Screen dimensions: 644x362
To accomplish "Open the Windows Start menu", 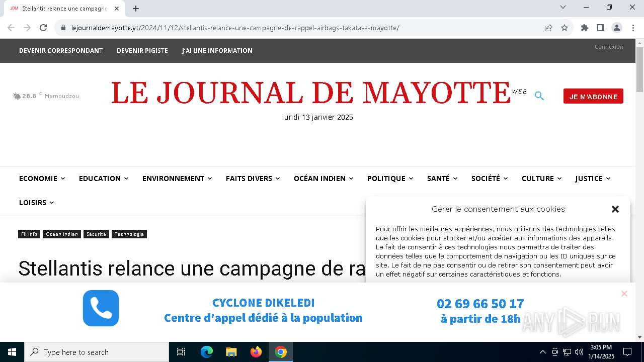I will pyautogui.click(x=12, y=352).
